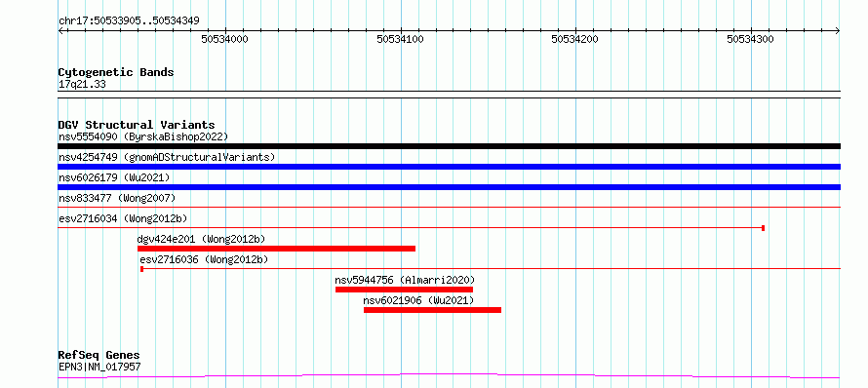Open the nsv4254749 (gnomADStructuralVariants) label
The width and height of the screenshot is (868, 388).
(x=167, y=157)
